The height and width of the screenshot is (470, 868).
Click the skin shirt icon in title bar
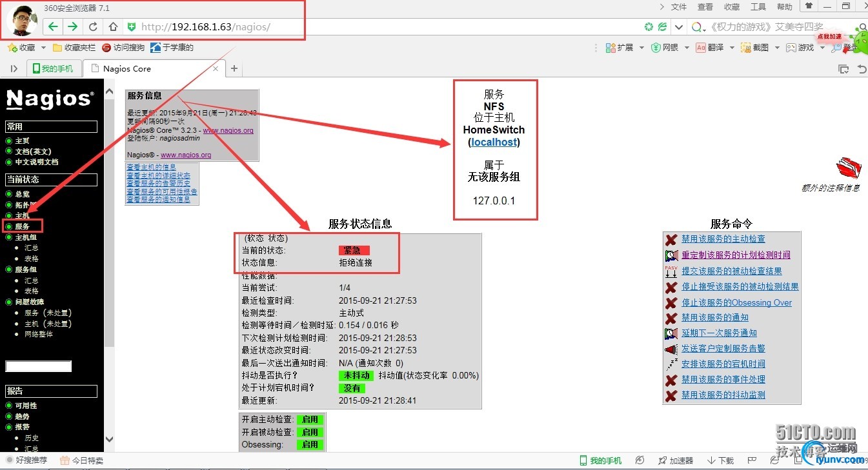tap(809, 6)
